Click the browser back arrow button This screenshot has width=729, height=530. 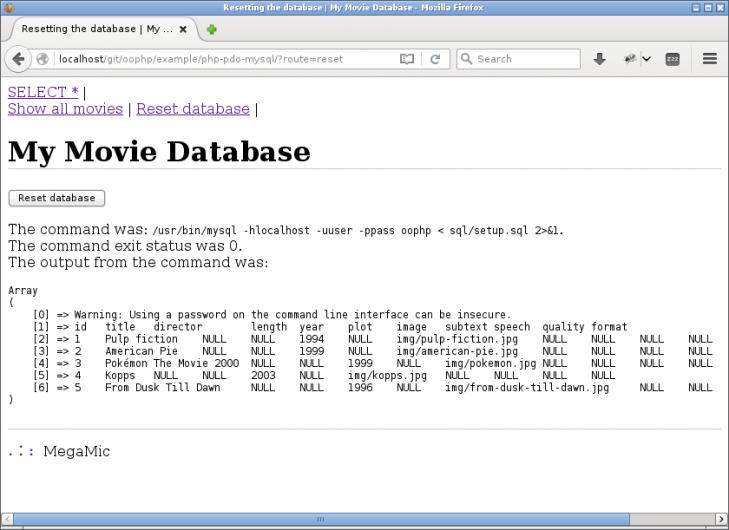(x=18, y=59)
